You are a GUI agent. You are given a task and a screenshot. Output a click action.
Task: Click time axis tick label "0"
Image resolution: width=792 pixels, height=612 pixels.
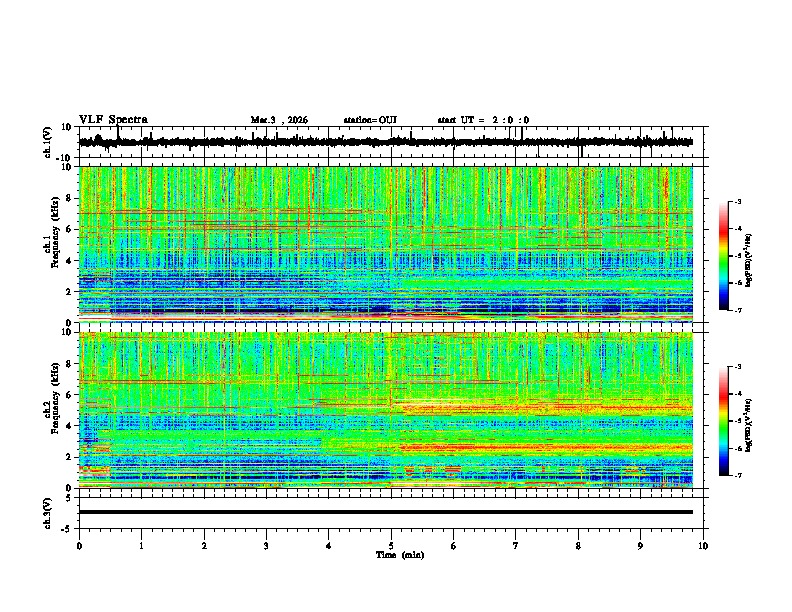(79, 546)
